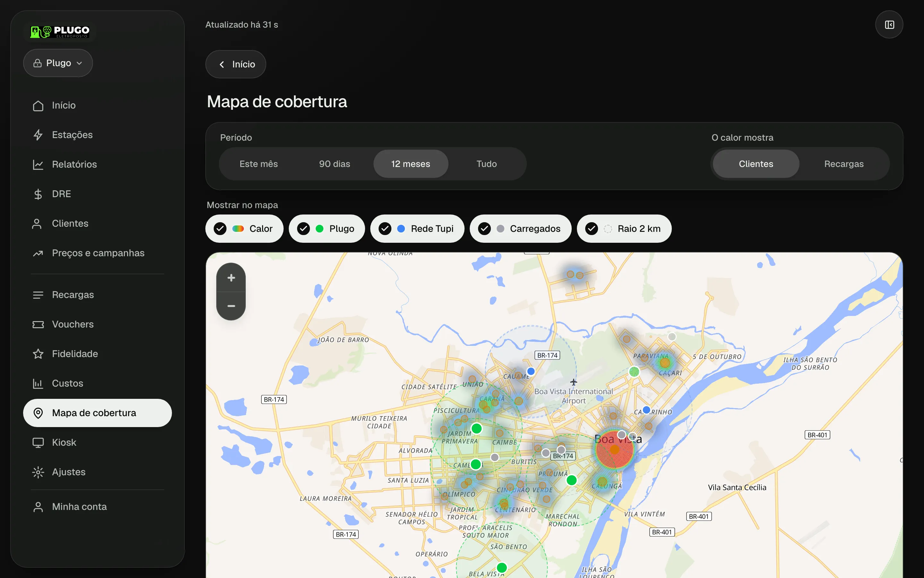Viewport: 924px width, 578px height.
Task: Toggle the Rede Tupi layer
Action: pyautogui.click(x=417, y=229)
